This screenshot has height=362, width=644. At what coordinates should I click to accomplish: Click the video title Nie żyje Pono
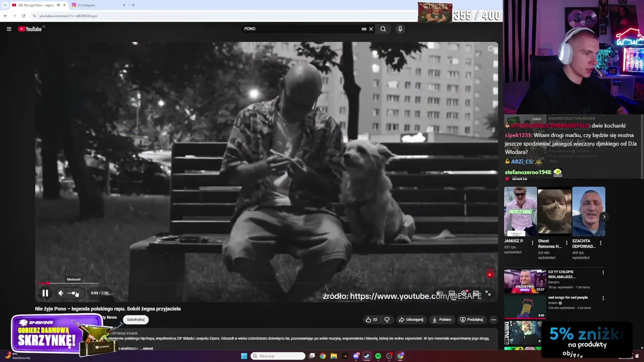tap(108, 309)
